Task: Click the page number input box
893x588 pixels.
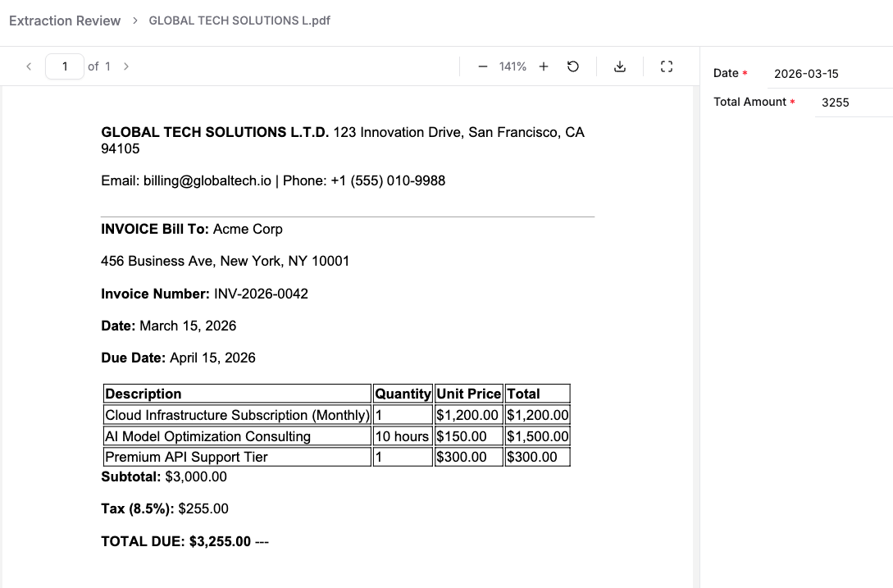Action: pos(65,66)
